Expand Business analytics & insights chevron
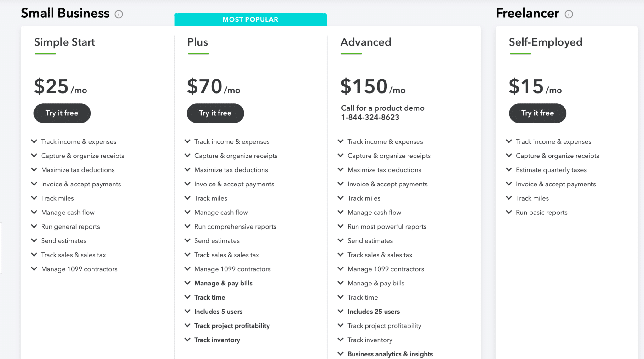Image resolution: width=644 pixels, height=359 pixels. pos(341,354)
